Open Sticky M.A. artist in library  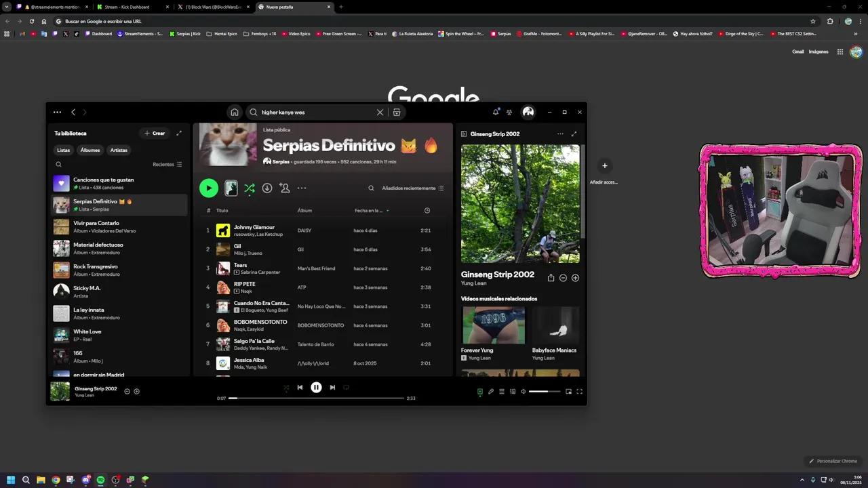(119, 292)
